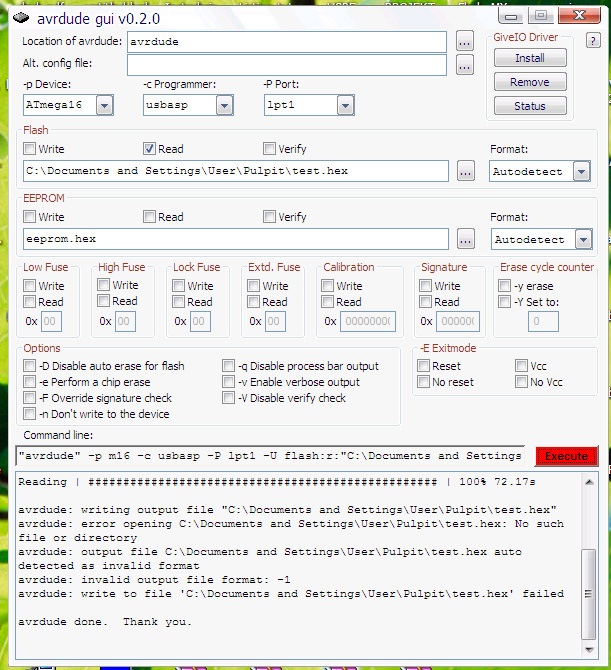611x670 pixels.
Task: Check Exitmode Reset option
Action: (423, 366)
